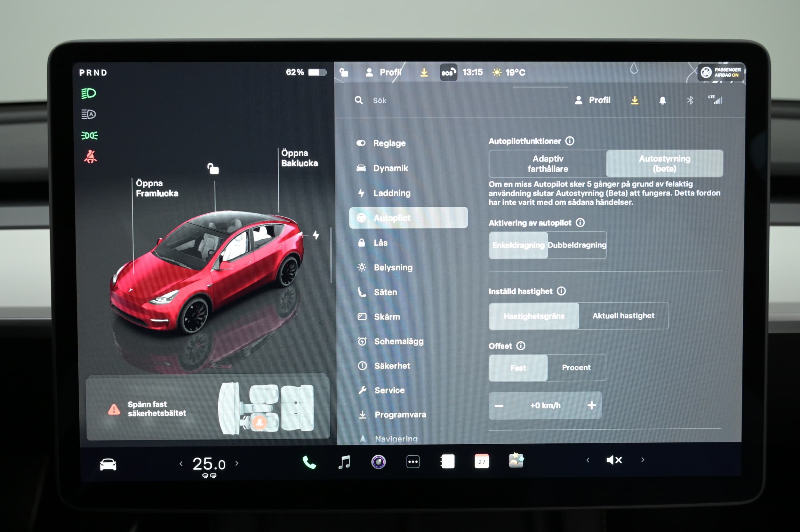Open Profil in top status bar
800x532 pixels.
383,72
